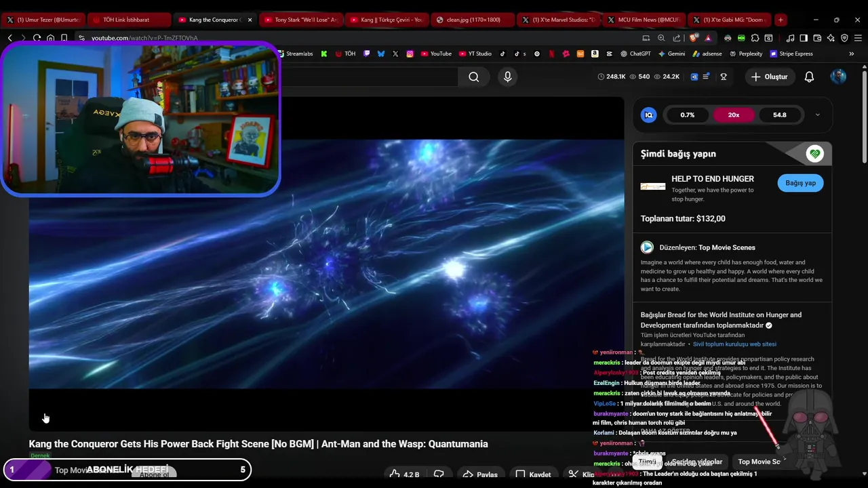Click the share page icon in address bar
Viewport: 868px width, 488px height.
pyautogui.click(x=677, y=38)
